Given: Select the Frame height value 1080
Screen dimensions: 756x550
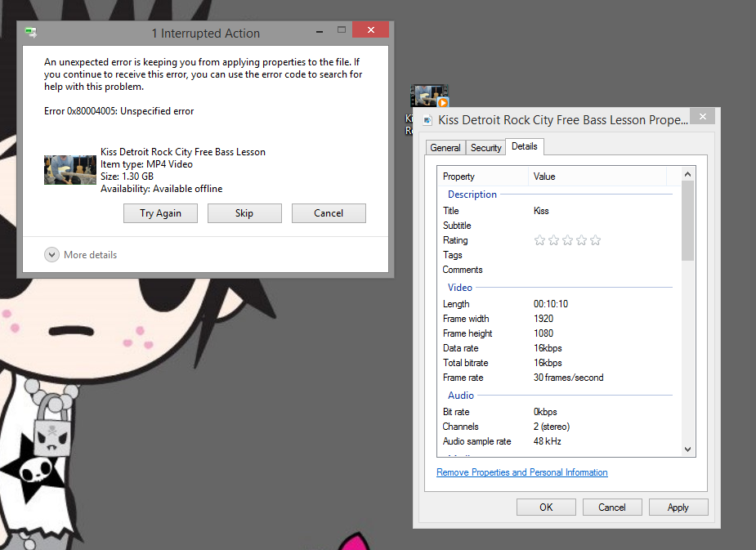Looking at the screenshot, I should [544, 333].
